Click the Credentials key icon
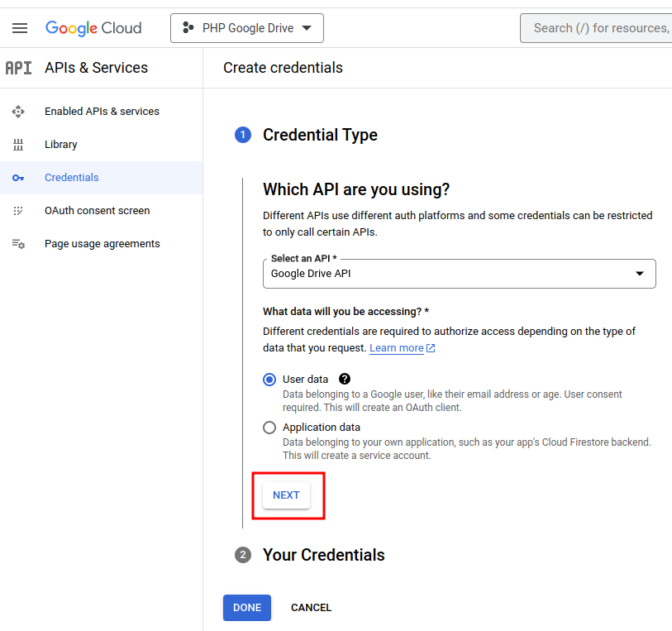The image size is (672, 631). pos(18,178)
